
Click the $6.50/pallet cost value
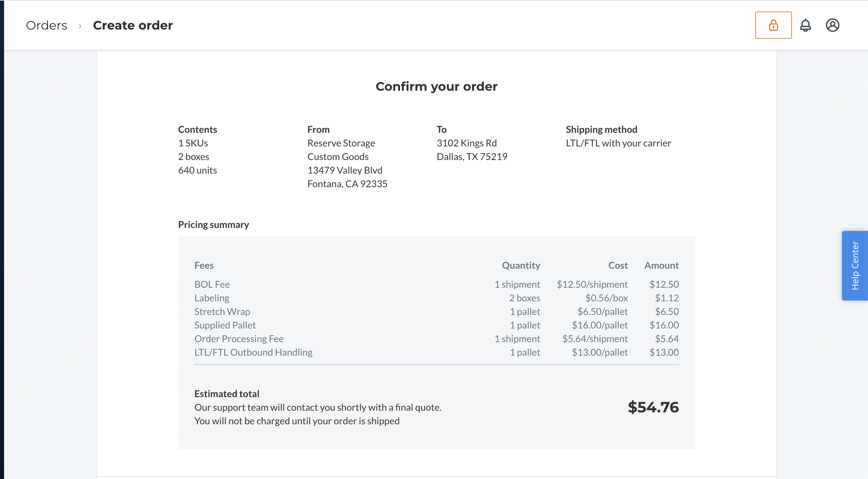[x=602, y=312]
